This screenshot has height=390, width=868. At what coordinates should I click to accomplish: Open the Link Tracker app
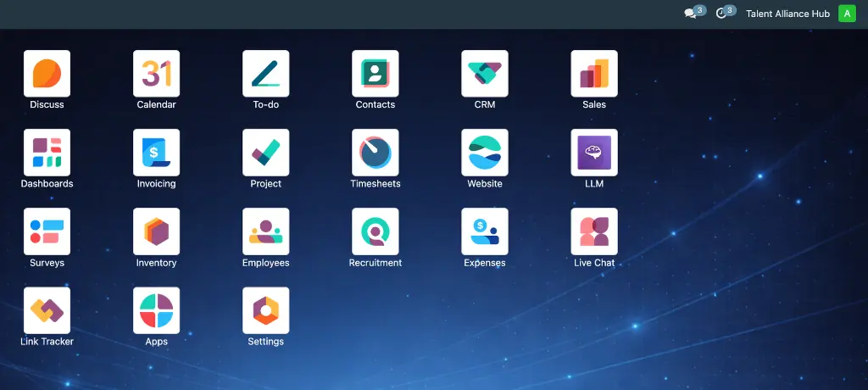point(47,310)
